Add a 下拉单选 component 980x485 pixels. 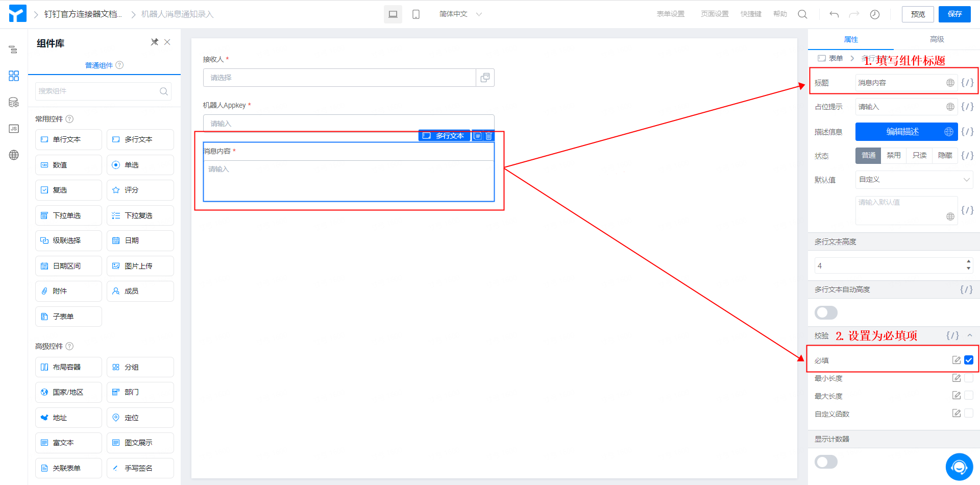pyautogui.click(x=68, y=215)
